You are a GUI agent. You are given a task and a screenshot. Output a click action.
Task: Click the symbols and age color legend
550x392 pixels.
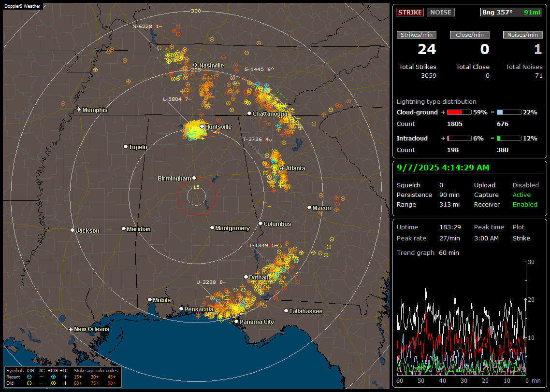pos(63,377)
